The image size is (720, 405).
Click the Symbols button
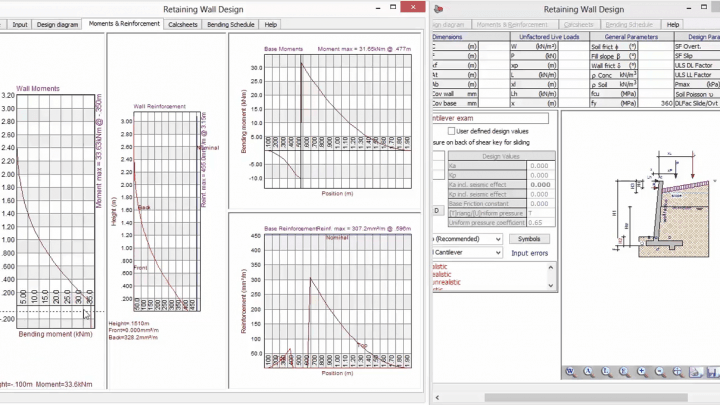tap(529, 239)
